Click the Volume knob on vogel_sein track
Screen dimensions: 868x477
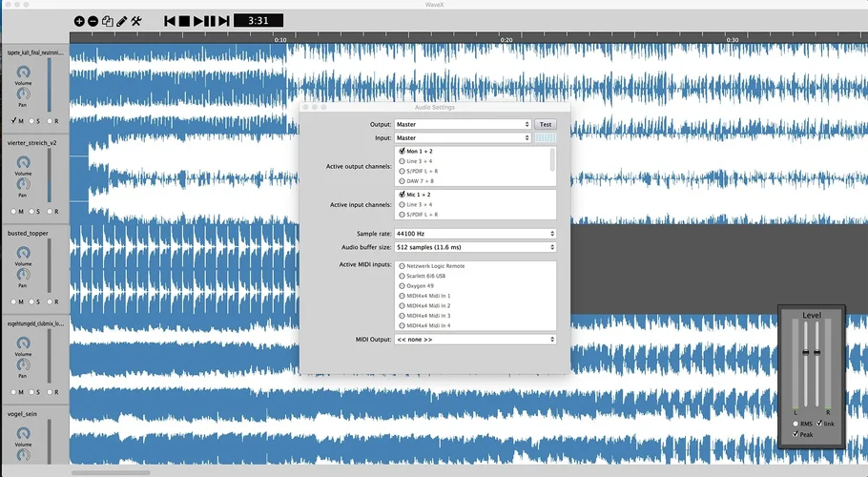tap(23, 433)
